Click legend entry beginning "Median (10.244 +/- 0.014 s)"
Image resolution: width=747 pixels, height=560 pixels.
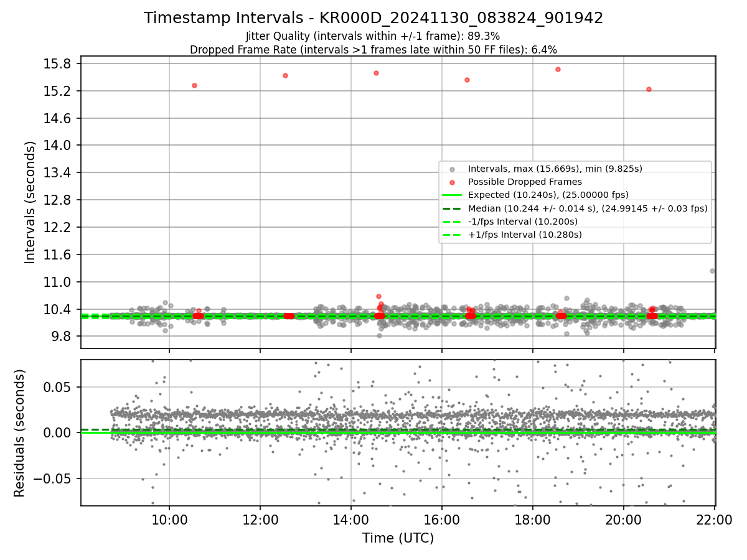pyautogui.click(x=588, y=208)
